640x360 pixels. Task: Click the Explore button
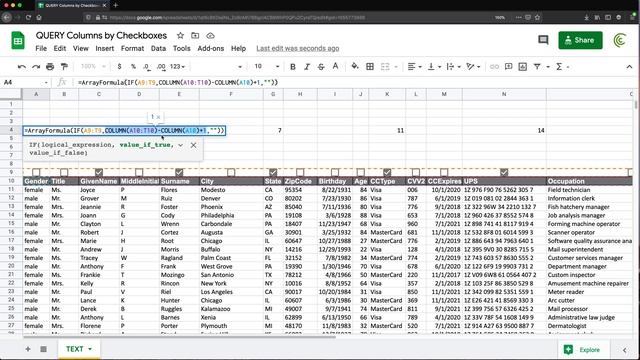583,349
